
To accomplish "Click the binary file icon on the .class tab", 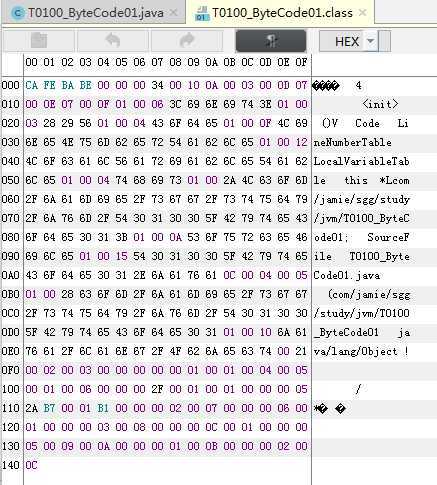I will 202,13.
